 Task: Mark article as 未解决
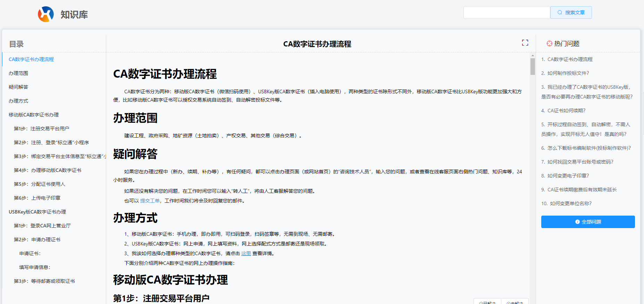pos(515,302)
